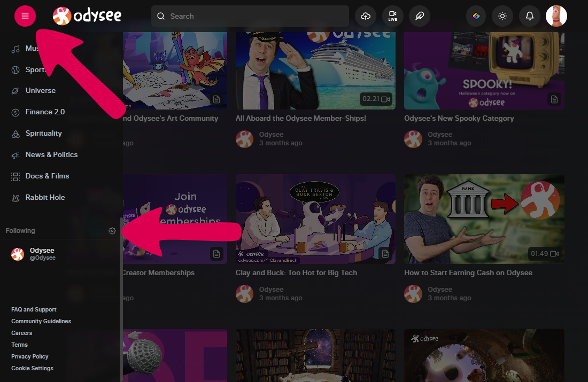Open the Terms link

[x=19, y=345]
